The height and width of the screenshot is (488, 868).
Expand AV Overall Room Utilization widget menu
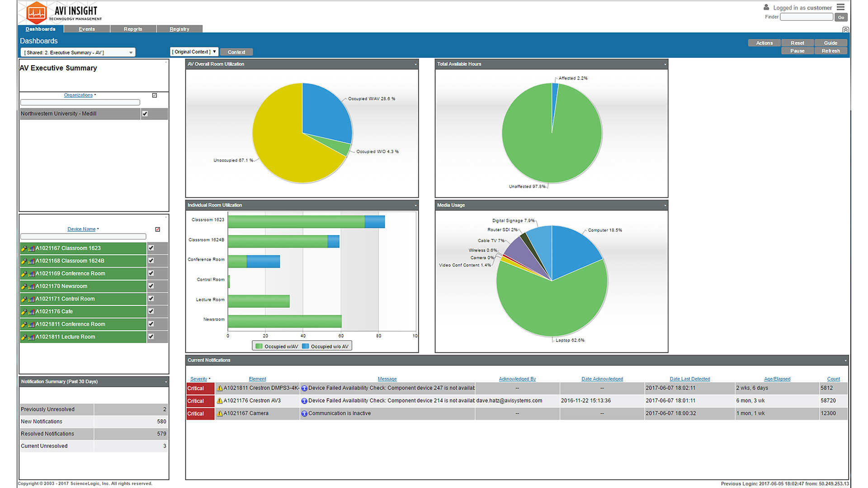click(415, 64)
